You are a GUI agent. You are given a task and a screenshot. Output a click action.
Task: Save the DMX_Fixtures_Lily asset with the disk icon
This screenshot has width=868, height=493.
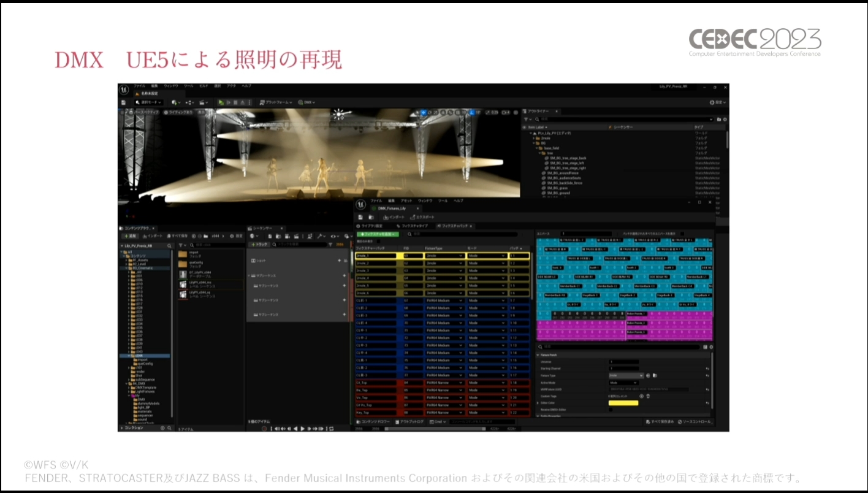point(360,217)
